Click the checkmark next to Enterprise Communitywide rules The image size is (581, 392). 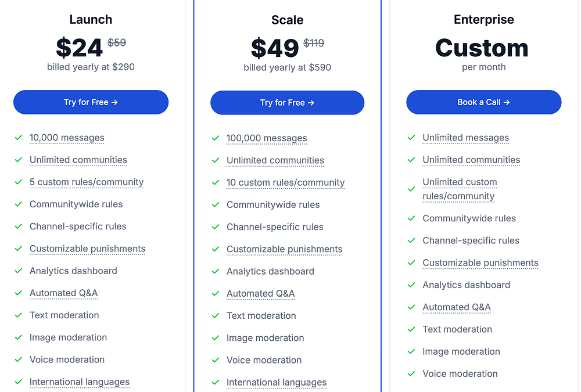point(411,218)
